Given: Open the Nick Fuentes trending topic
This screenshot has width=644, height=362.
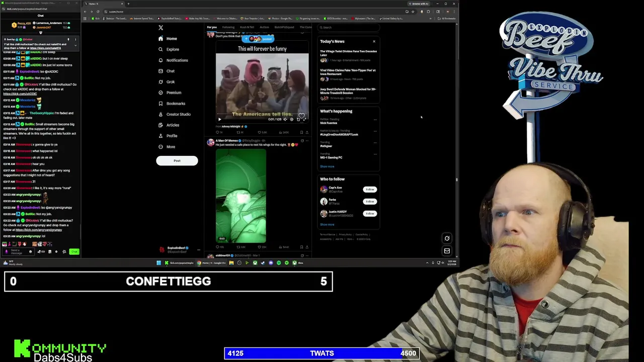Looking at the screenshot, I should click(x=329, y=123).
